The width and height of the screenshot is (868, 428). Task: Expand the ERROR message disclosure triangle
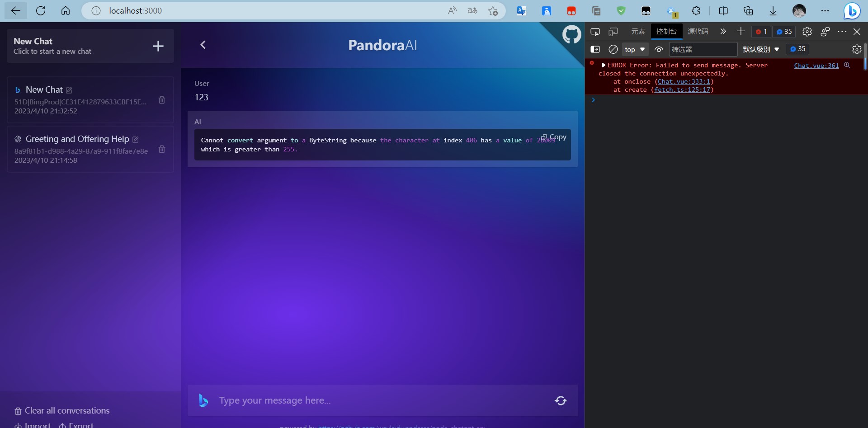pyautogui.click(x=604, y=65)
